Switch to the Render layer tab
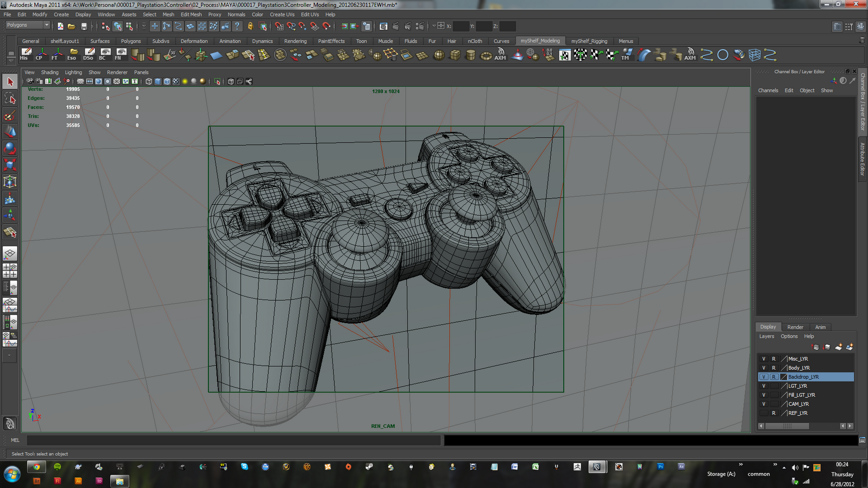 pos(795,327)
